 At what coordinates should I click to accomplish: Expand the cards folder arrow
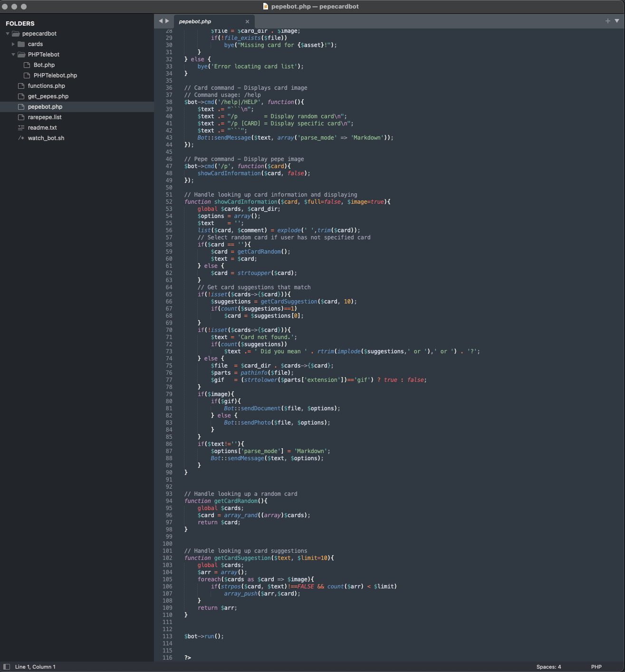13,44
